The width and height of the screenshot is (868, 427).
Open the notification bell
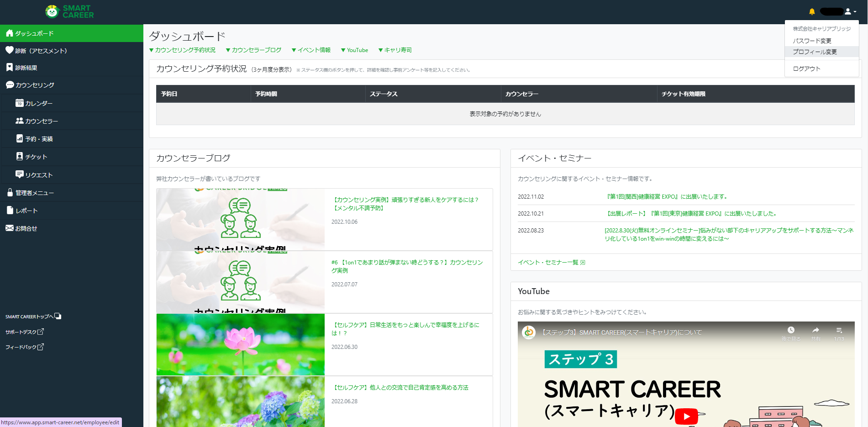812,11
